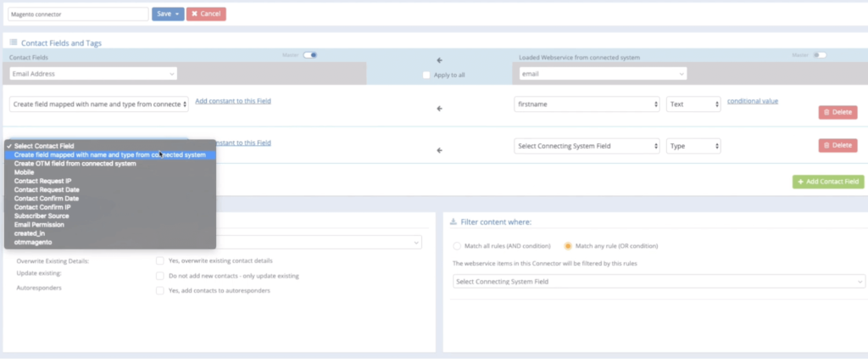Choose Contact Confirm Date option
The image size is (868, 359).
110,199
